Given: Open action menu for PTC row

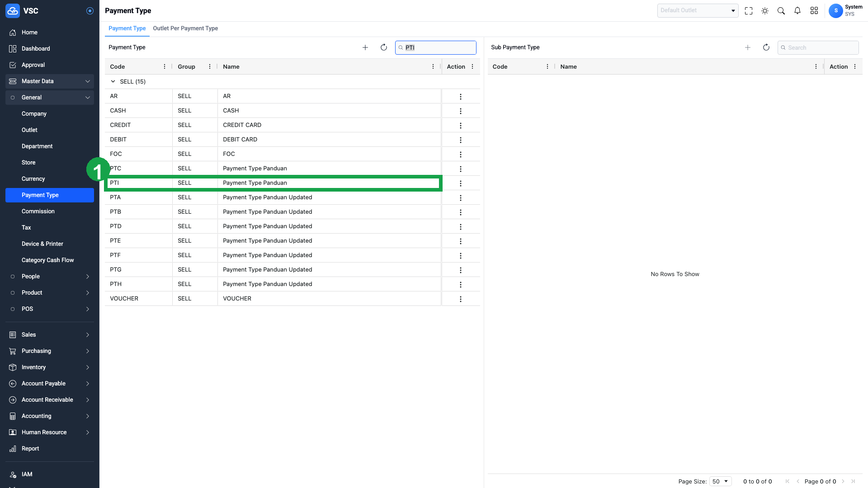Looking at the screenshot, I should coord(461,169).
